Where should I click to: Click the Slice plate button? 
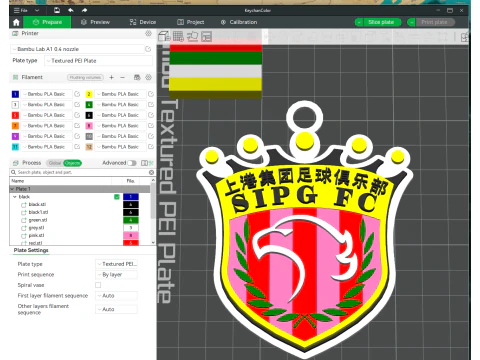tap(381, 22)
